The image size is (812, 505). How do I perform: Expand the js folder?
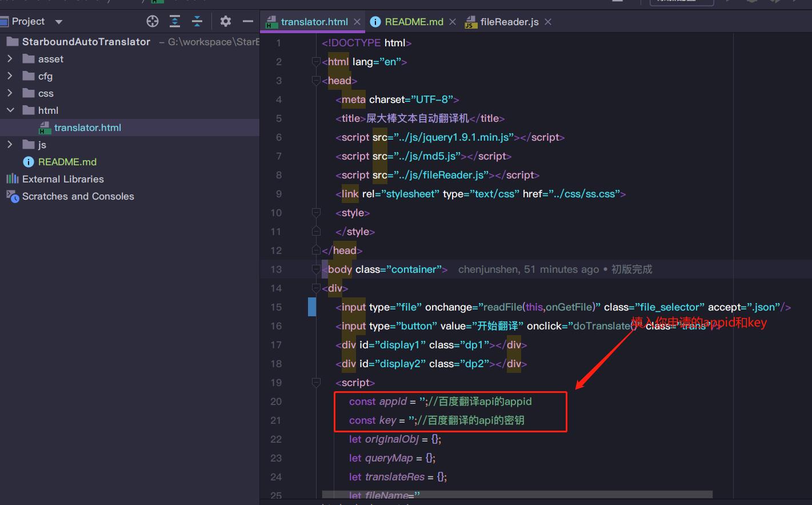pyautogui.click(x=10, y=145)
